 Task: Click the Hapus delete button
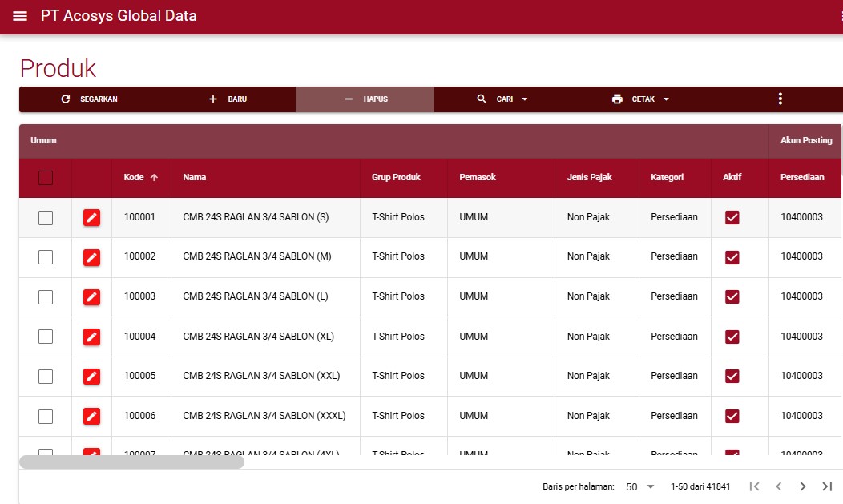click(365, 99)
